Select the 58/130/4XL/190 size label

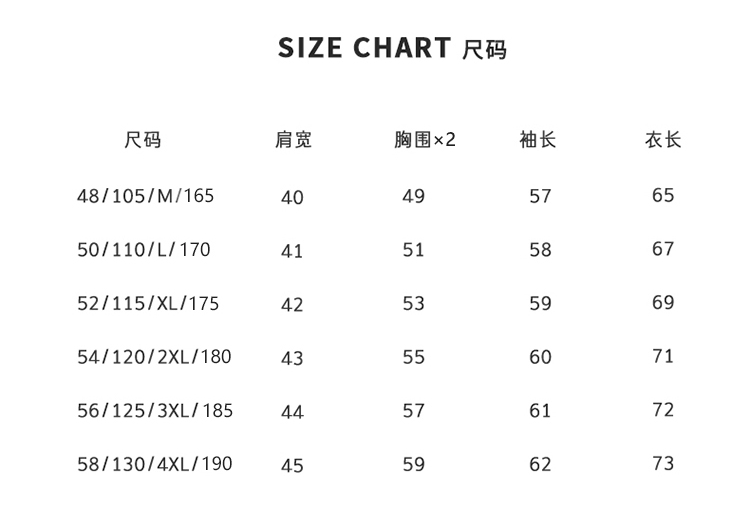point(154,464)
